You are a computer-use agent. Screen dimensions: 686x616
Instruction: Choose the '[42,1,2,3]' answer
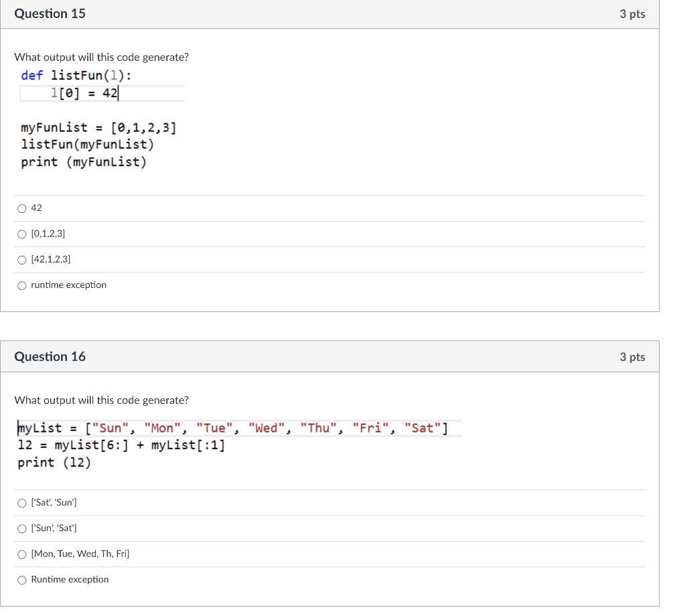click(x=22, y=260)
